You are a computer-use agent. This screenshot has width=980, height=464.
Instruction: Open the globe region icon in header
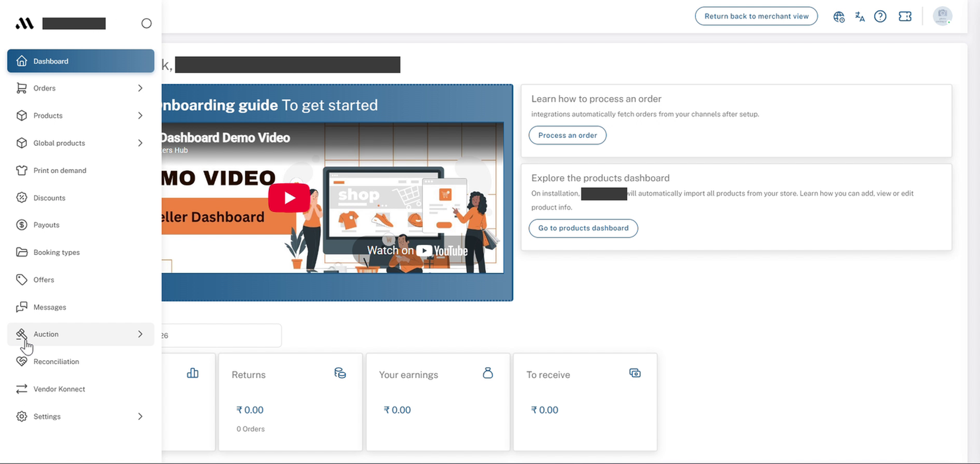click(x=839, y=17)
